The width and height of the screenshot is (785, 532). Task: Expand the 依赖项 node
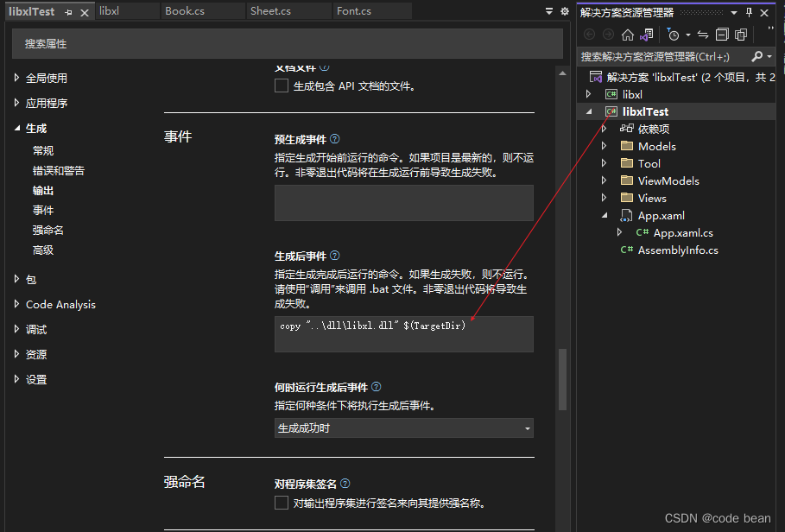click(605, 129)
